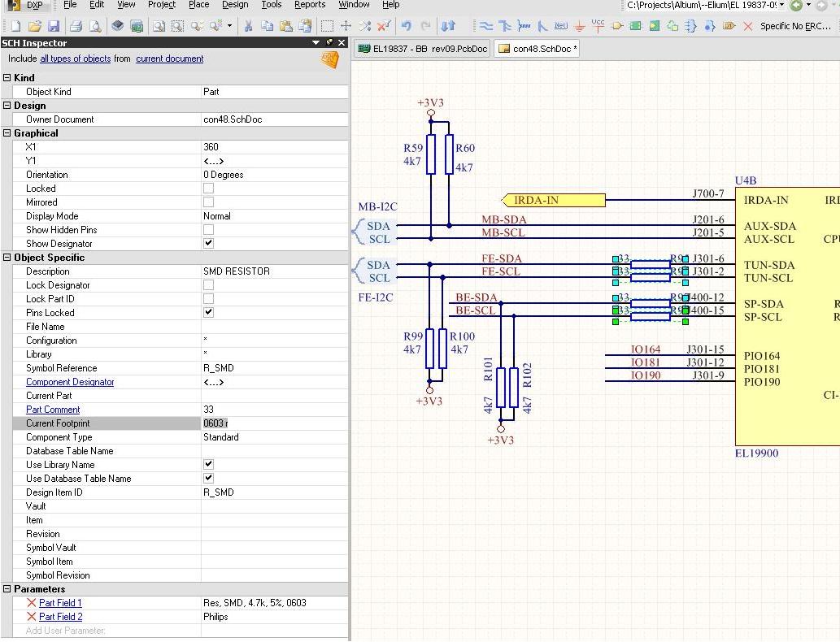Viewport: 840px width, 642px height.
Task: Click the Print icon in toolbar
Action: coord(75,26)
